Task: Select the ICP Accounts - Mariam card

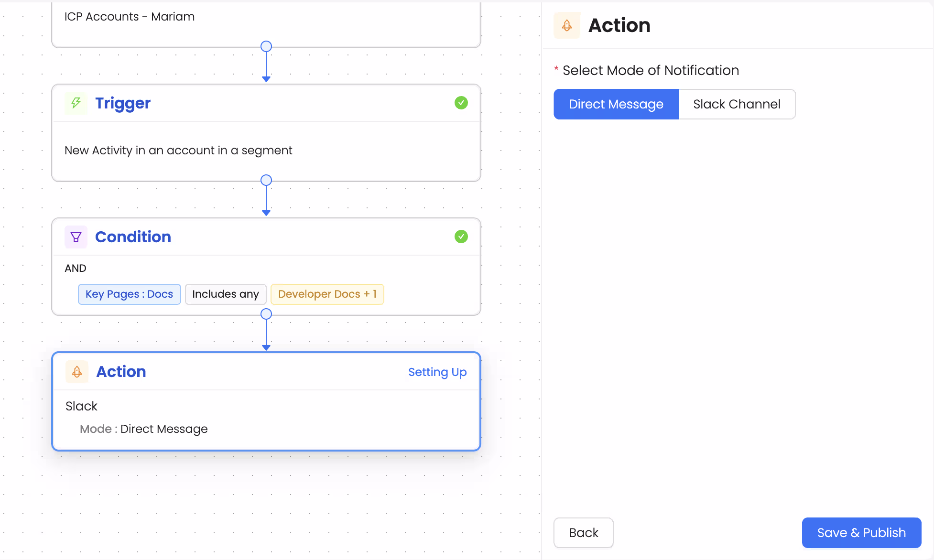Action: pyautogui.click(x=130, y=16)
